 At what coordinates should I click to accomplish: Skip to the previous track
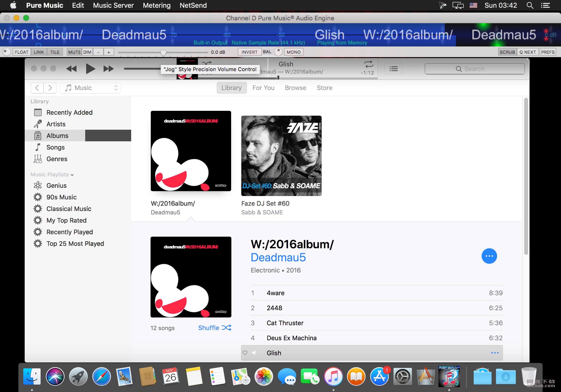point(71,69)
